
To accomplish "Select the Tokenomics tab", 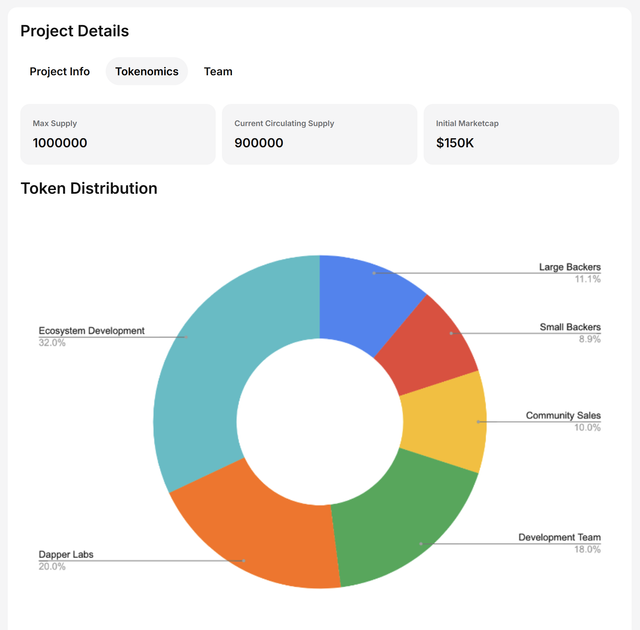I will point(147,72).
